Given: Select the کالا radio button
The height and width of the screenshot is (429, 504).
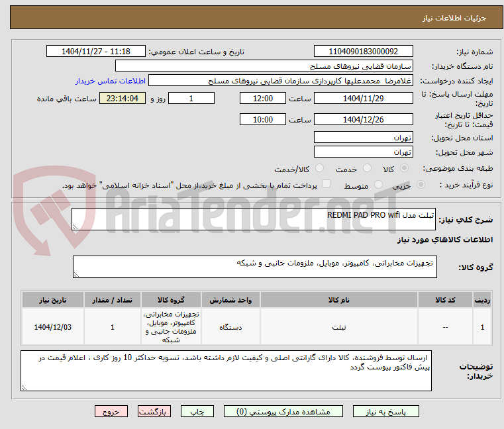Looking at the screenshot, I should click(404, 168).
